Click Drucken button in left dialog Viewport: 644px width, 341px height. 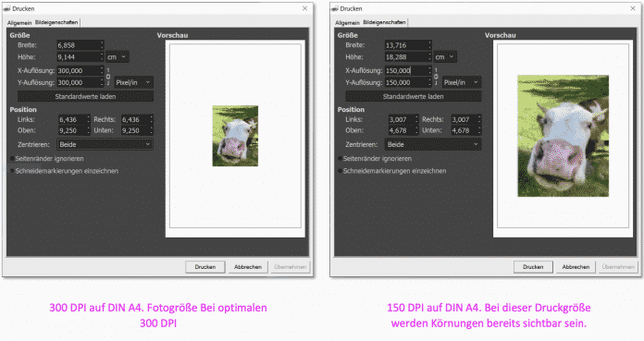pyautogui.click(x=205, y=267)
